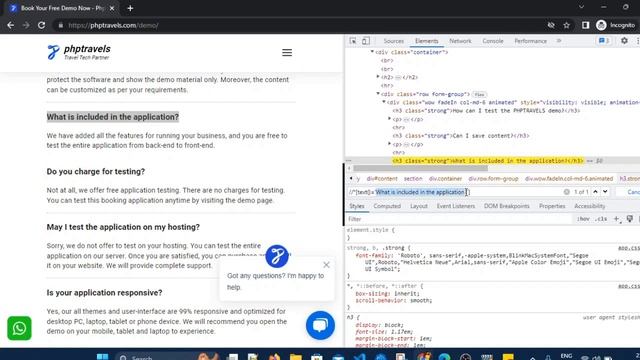Open the DevTools issues badge
Image resolution: width=640 pixels, height=360 pixels.
tap(604, 41)
